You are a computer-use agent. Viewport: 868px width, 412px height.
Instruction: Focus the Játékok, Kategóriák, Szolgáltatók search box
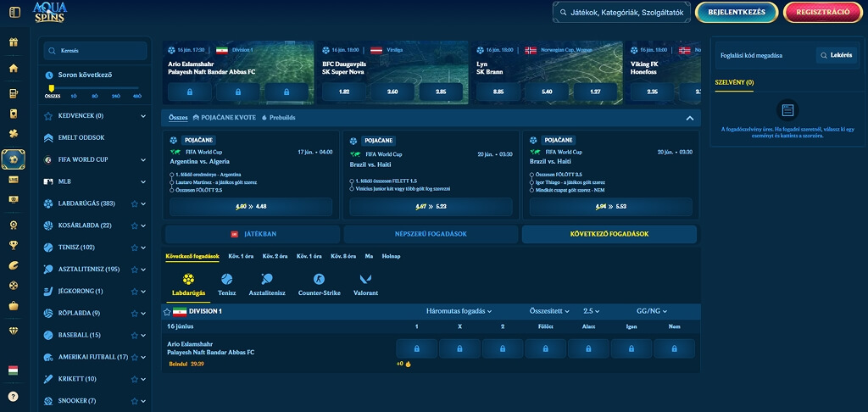point(621,12)
